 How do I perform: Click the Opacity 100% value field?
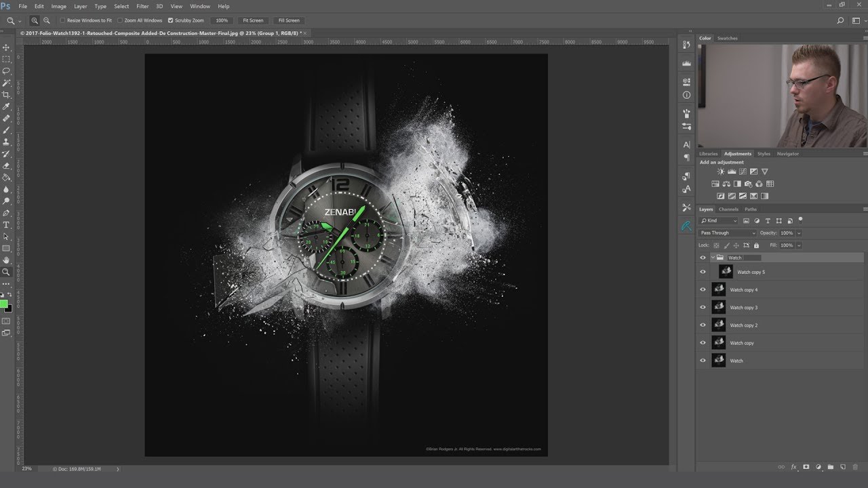coord(787,232)
